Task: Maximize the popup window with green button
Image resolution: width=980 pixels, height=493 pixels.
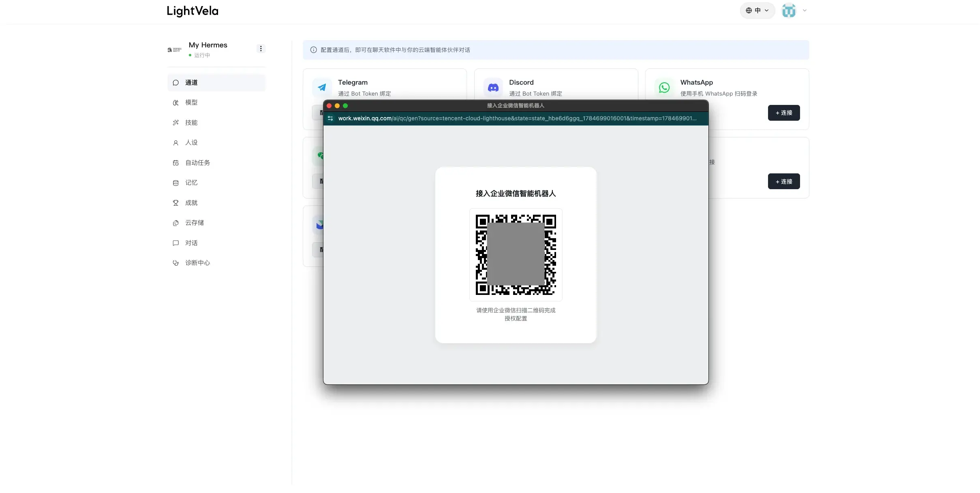Action: click(345, 106)
